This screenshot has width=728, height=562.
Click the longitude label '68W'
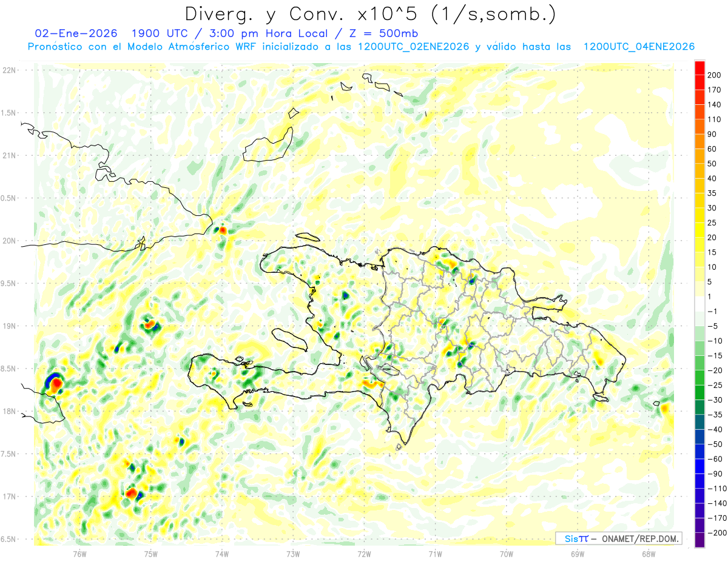[x=648, y=553]
